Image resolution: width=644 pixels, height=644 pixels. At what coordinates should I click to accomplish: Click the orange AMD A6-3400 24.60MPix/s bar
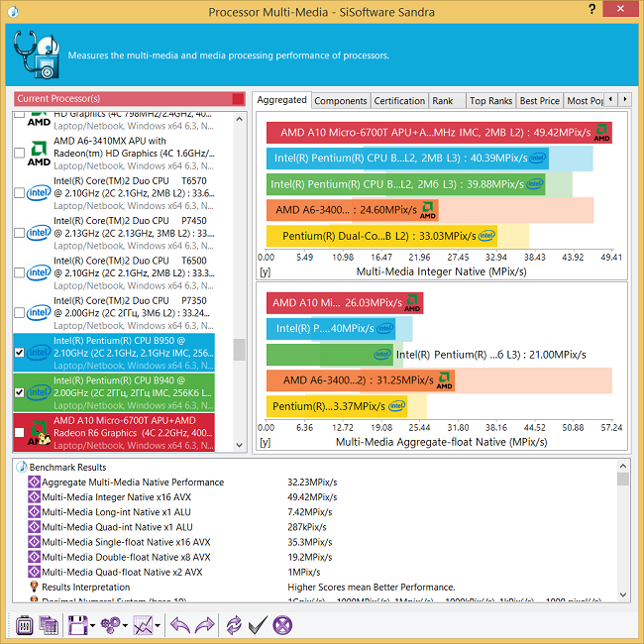(x=353, y=210)
